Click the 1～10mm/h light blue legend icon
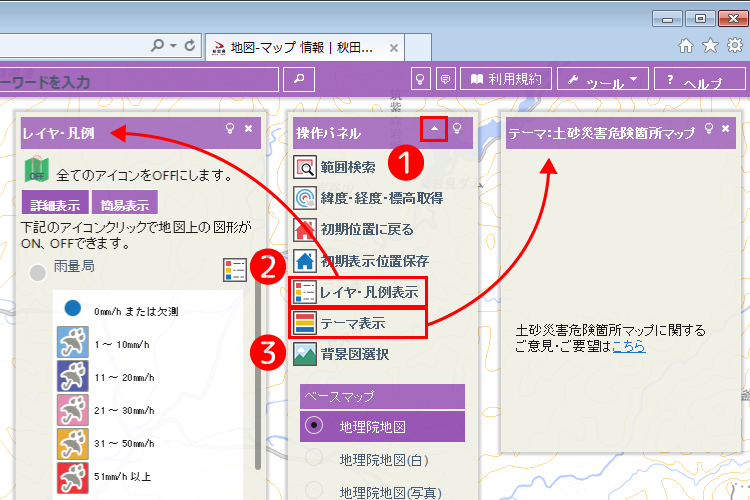 pos(73,342)
